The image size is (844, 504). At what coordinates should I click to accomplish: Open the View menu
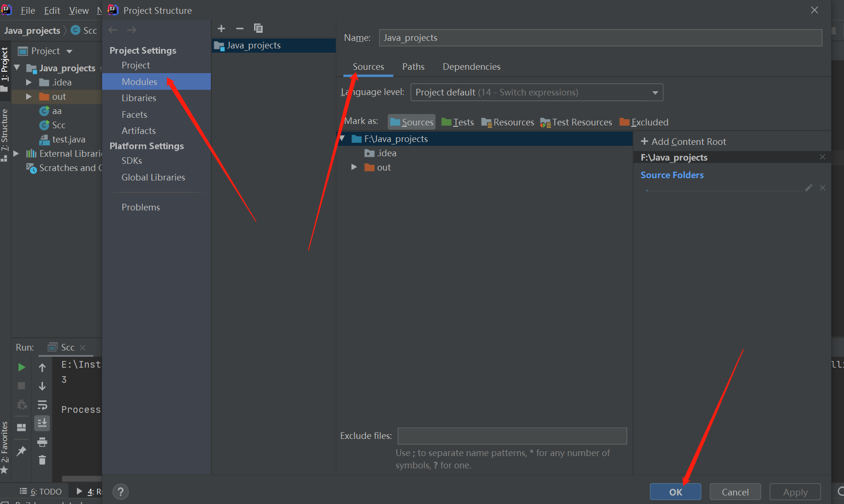click(x=78, y=10)
